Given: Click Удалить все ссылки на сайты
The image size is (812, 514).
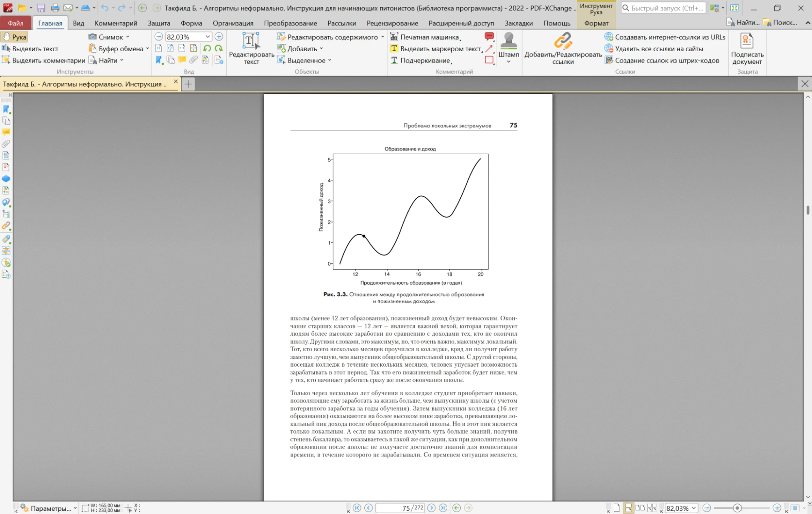Looking at the screenshot, I should (x=654, y=49).
